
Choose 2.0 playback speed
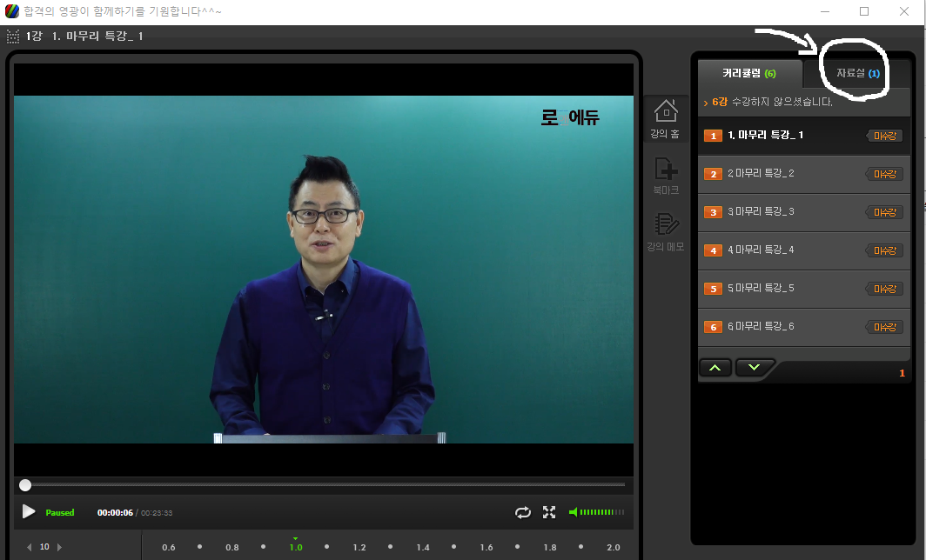tap(614, 548)
